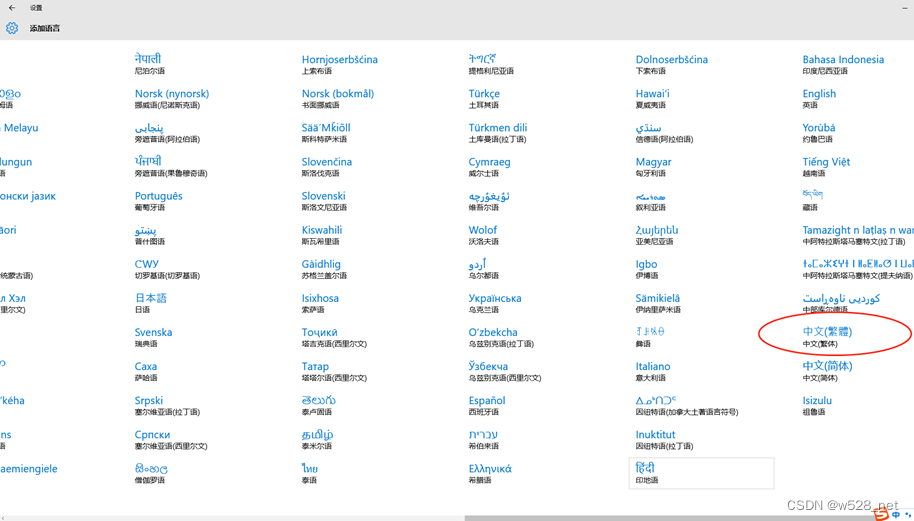Select Тоҷикӣ Tajik entry
This screenshot has width=914, height=521.
(x=334, y=337)
